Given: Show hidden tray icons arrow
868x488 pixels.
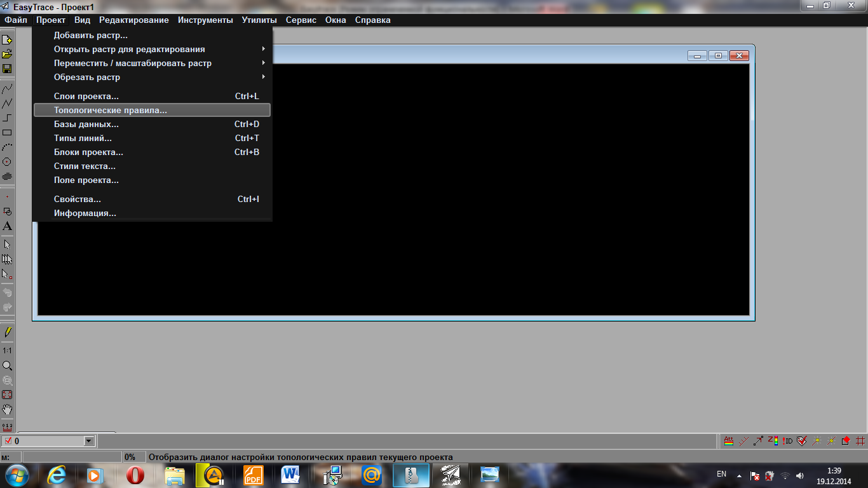Looking at the screenshot, I should pos(739,475).
